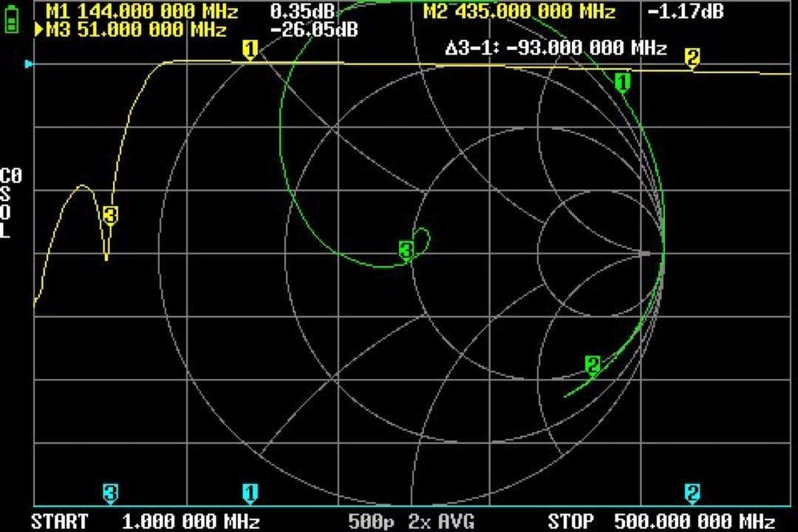
Task: Select yellow marker 3 at the trace dip
Action: [110, 215]
